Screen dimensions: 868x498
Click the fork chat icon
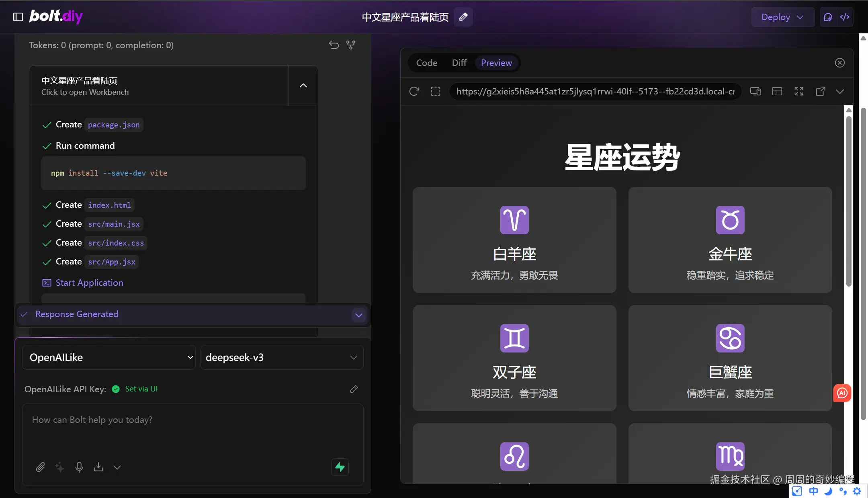pyautogui.click(x=351, y=45)
